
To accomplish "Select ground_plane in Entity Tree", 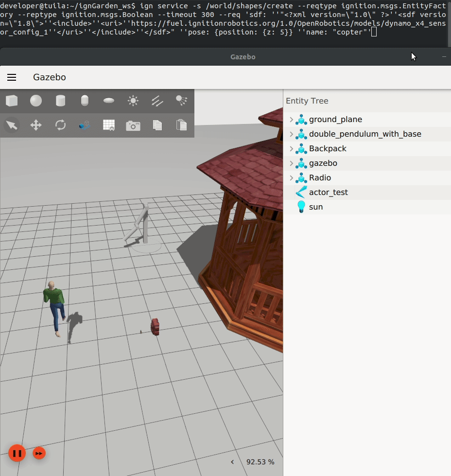I will tap(367, 119).
